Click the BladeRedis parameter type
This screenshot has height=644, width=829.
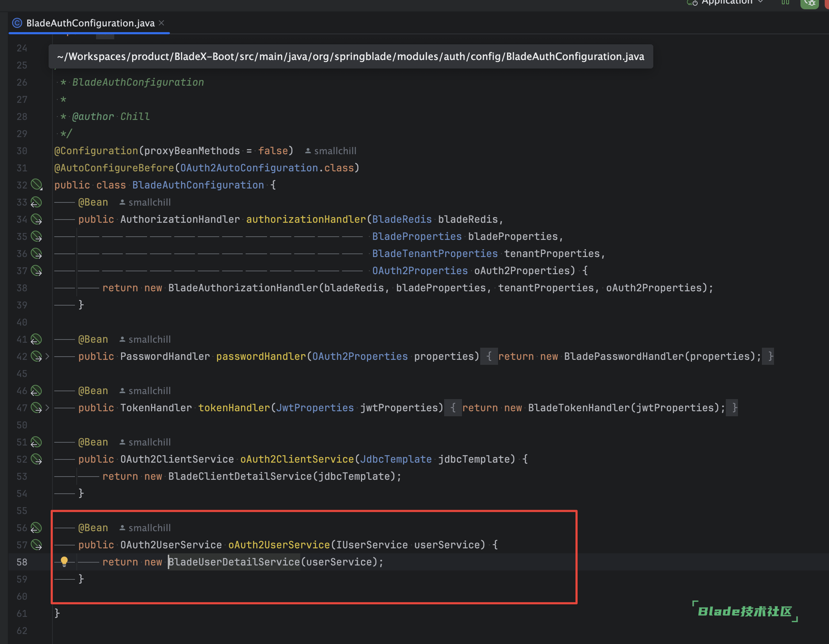pyautogui.click(x=402, y=219)
